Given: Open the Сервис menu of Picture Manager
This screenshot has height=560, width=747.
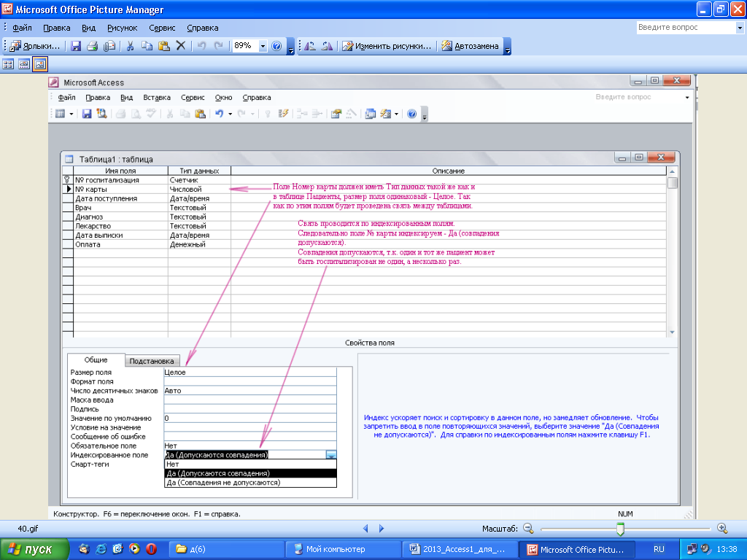Looking at the screenshot, I should coord(162,28).
